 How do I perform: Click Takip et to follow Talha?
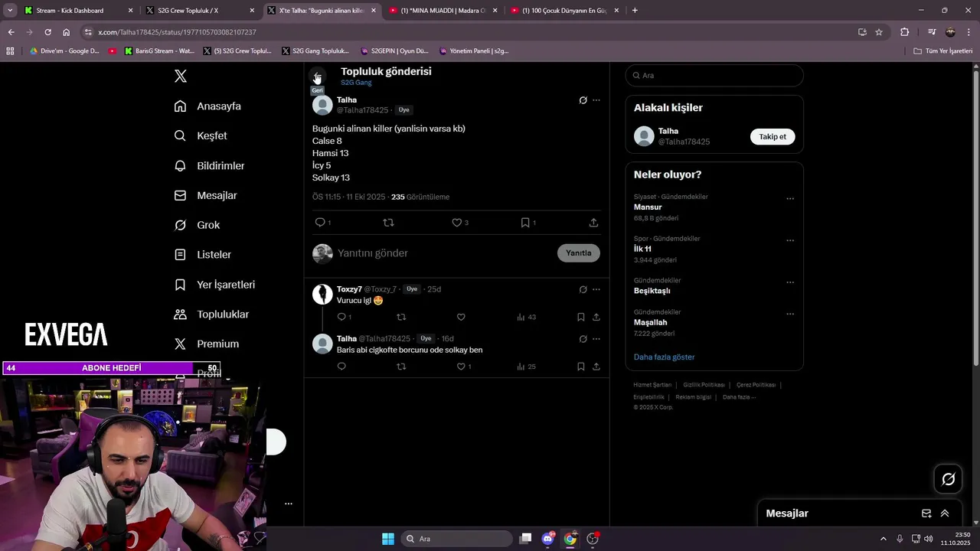click(773, 137)
